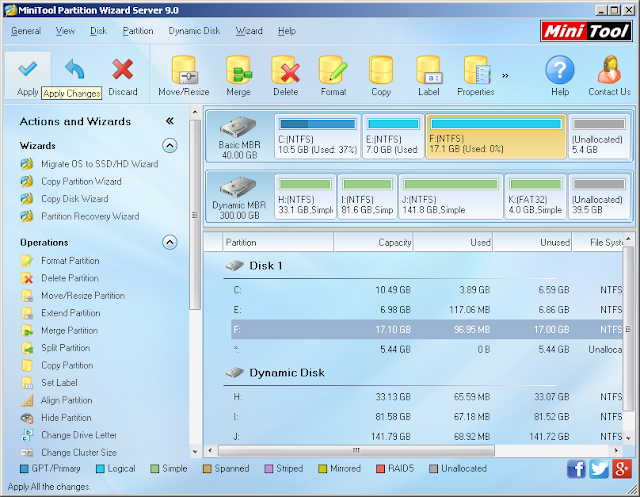
Task: Collapse the Actions and Wizards panel
Action: [x=170, y=121]
